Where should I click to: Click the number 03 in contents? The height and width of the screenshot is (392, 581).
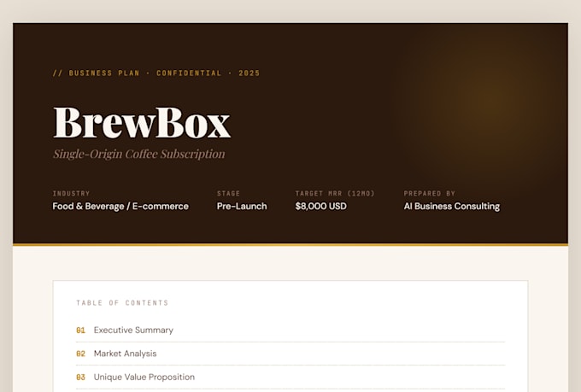81,377
